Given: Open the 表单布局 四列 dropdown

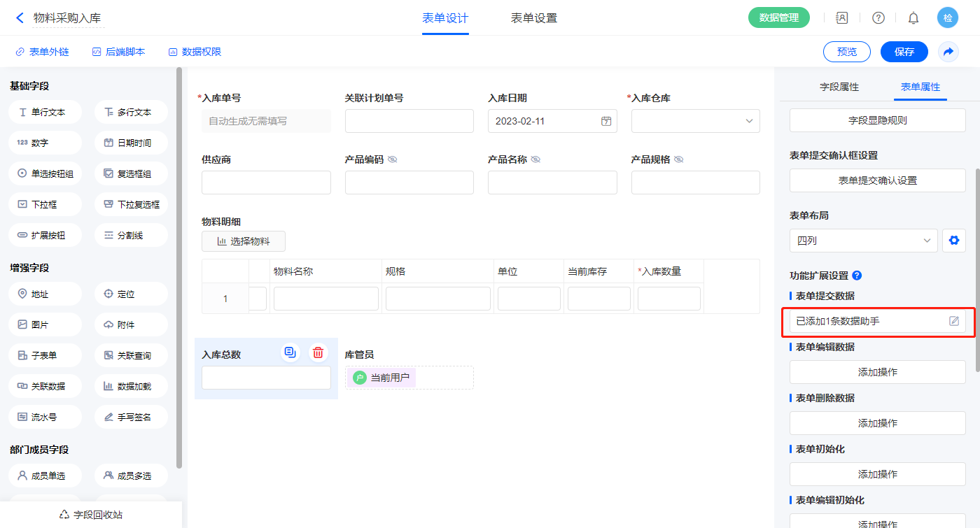Looking at the screenshot, I should [863, 241].
